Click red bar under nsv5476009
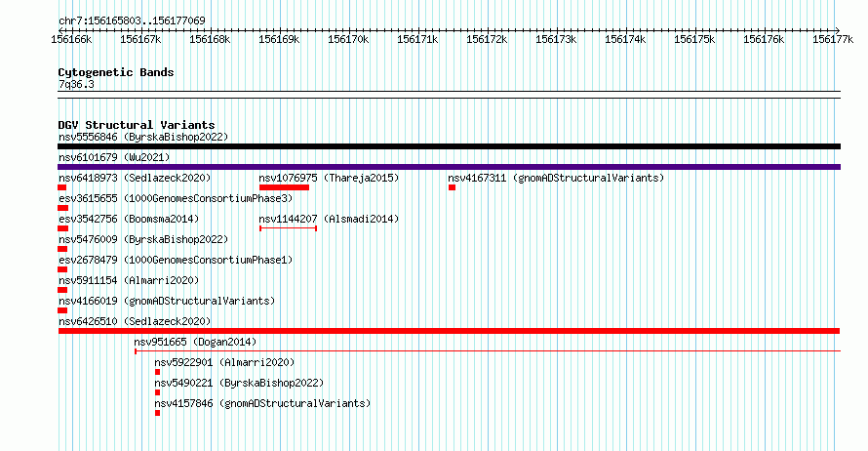This screenshot has height=451, width=868. [62, 249]
